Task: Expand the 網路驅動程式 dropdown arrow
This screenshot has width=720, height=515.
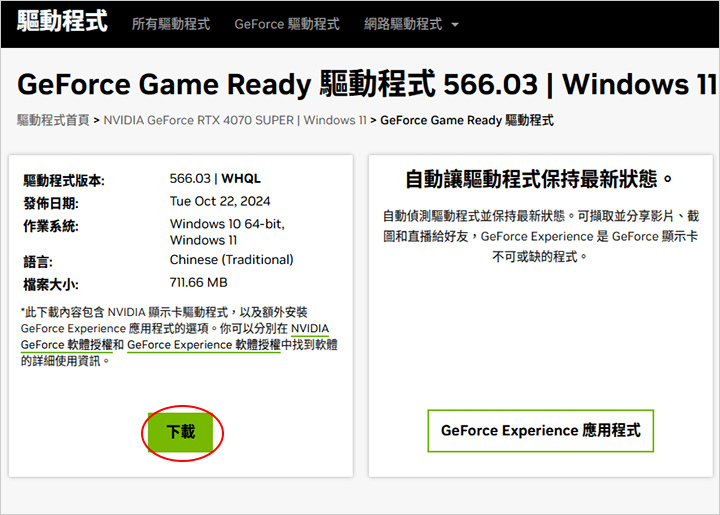Action: pos(455,24)
